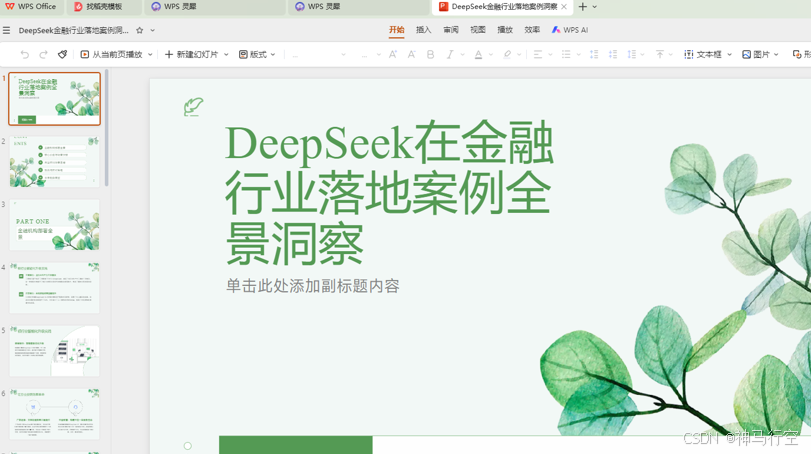Screen dimensions: 811x454
Task: Select slide 2 contents thumbnail
Action: click(54, 162)
